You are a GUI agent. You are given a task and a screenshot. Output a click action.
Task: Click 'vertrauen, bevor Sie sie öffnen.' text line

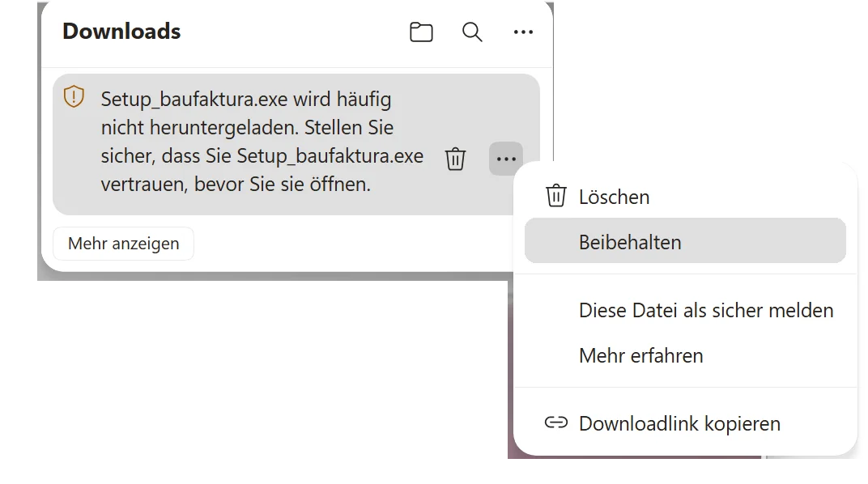coord(236,185)
